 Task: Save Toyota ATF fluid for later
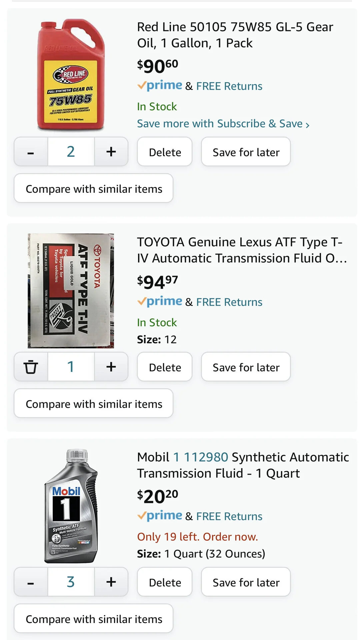click(x=246, y=367)
